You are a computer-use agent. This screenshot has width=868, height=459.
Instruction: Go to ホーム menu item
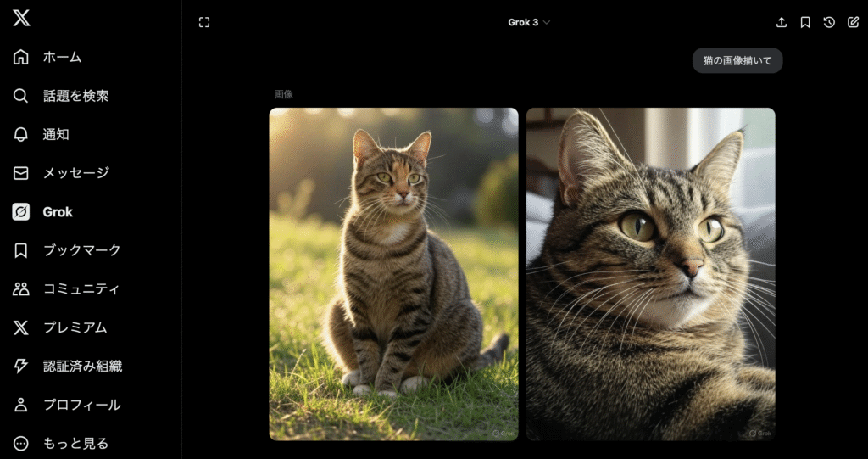coord(62,57)
